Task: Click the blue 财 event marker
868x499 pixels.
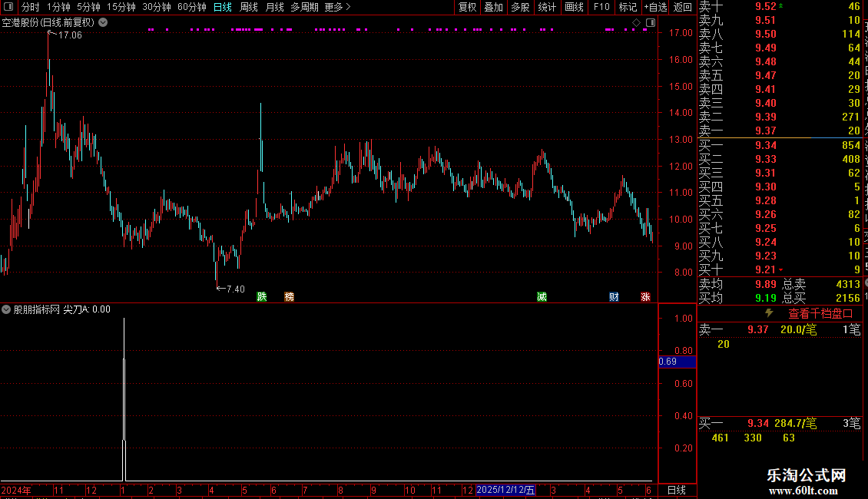Action: coord(613,296)
